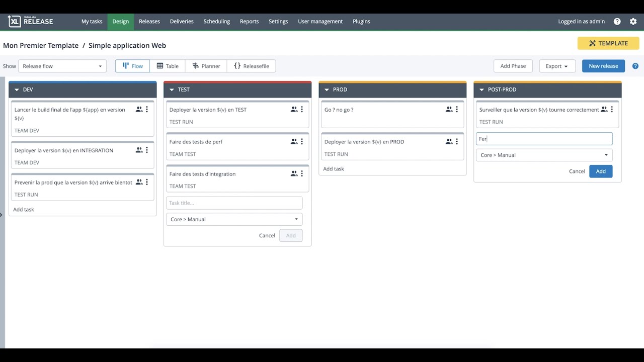Open assignment icon on 'Go ? no go ?' task
Image resolution: width=644 pixels, height=362 pixels.
(449, 109)
